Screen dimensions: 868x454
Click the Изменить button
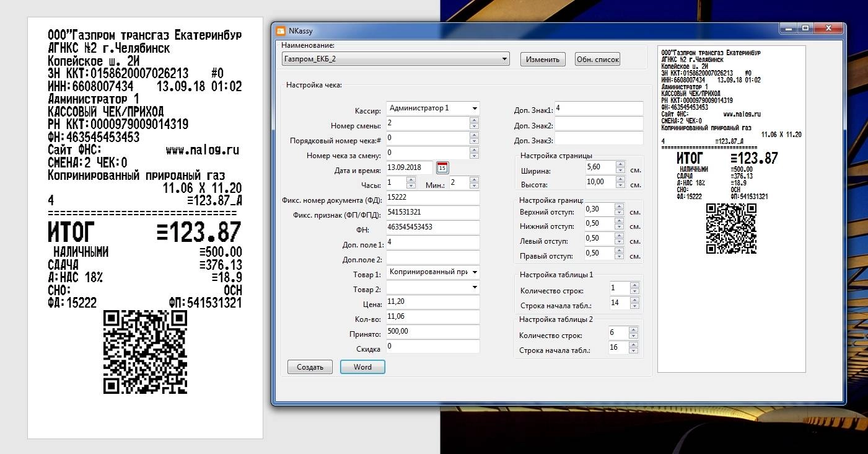(543, 60)
